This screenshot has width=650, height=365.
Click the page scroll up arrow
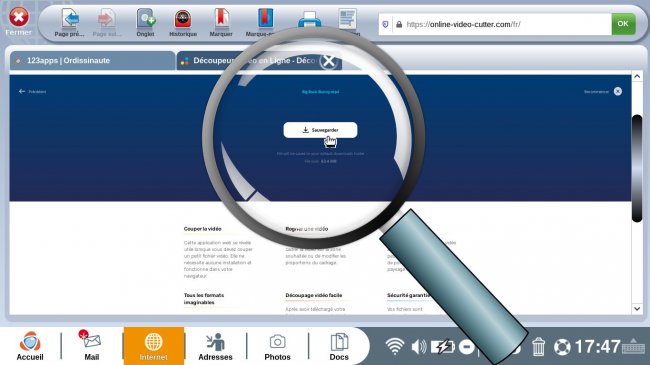pos(637,76)
